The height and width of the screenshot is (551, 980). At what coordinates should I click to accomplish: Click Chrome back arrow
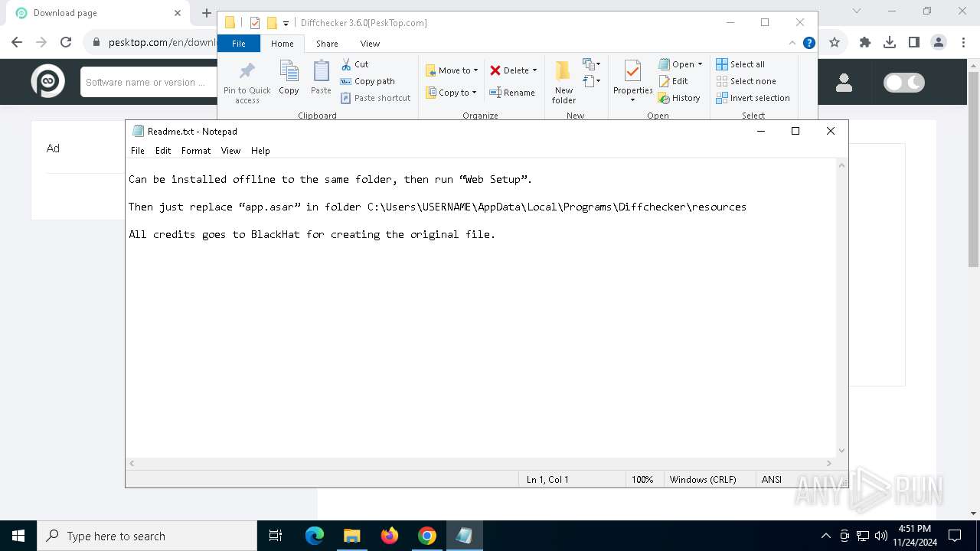pyautogui.click(x=17, y=42)
